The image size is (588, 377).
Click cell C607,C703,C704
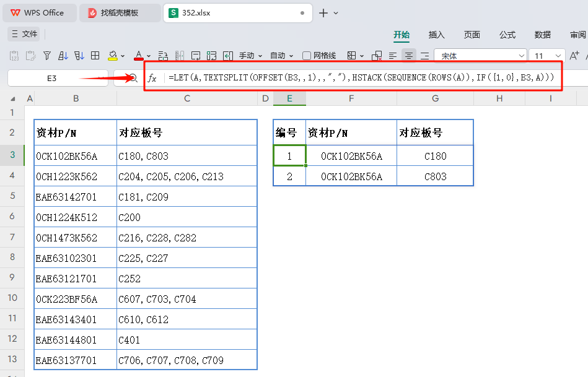[x=186, y=299]
